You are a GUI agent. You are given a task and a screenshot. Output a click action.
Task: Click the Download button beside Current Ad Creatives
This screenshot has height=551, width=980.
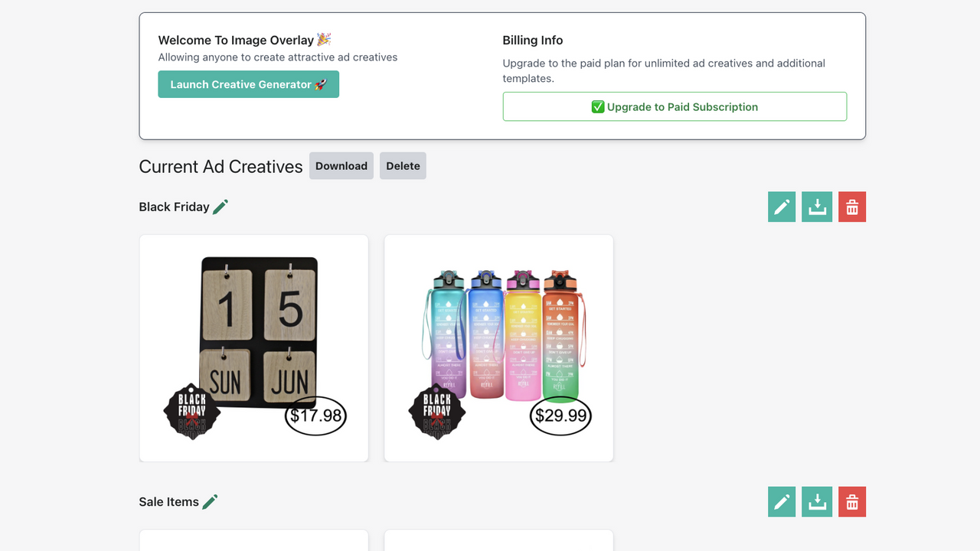[x=341, y=165]
